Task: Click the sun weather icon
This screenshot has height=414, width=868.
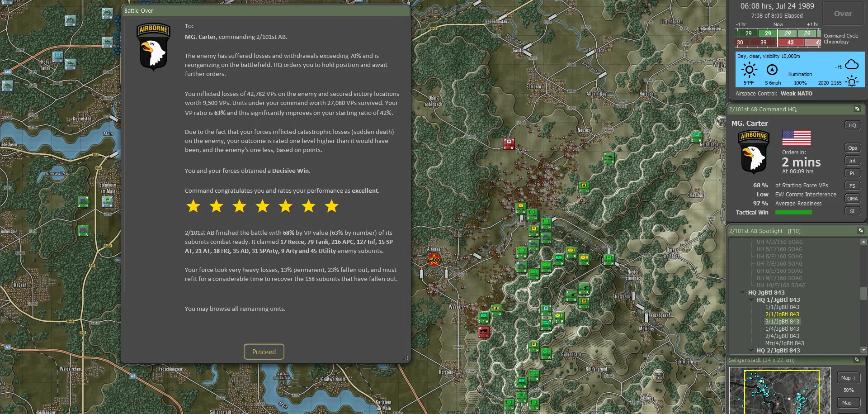Action: (749, 70)
